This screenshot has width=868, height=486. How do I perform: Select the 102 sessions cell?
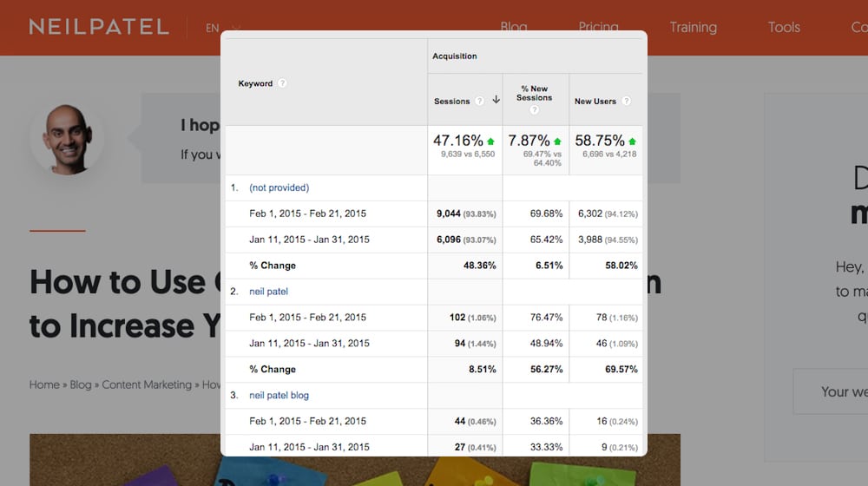click(x=465, y=317)
